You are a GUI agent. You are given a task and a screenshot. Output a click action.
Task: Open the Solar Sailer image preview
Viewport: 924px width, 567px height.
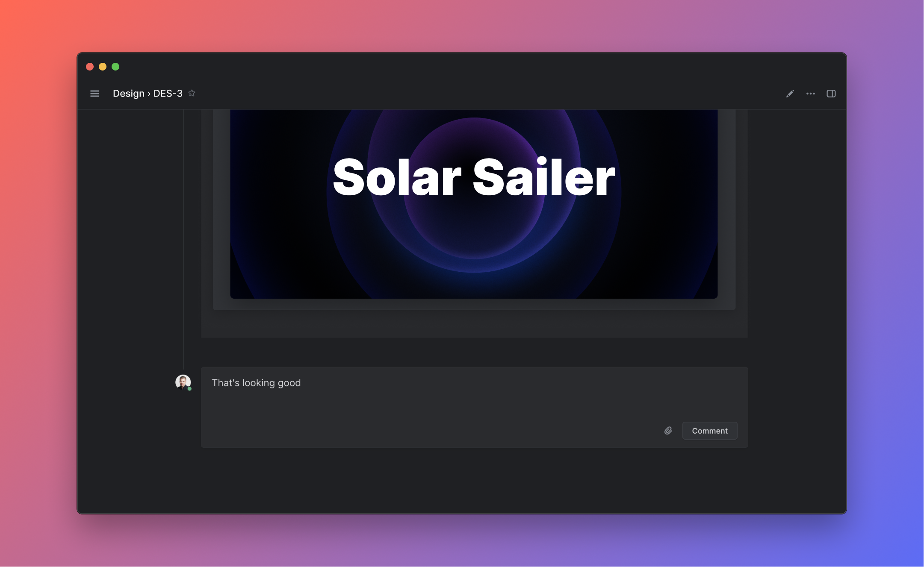[473, 204]
